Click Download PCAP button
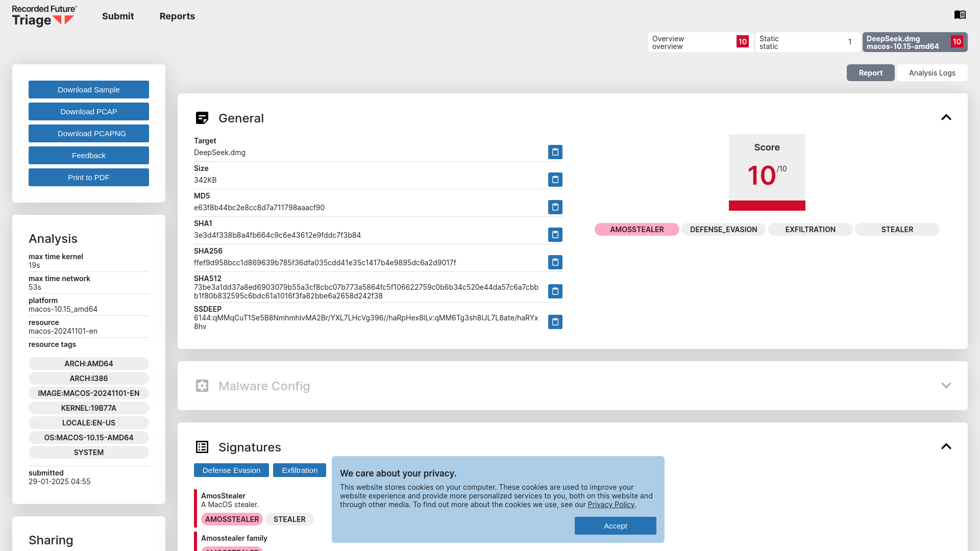Screen dimensions: 980x551 [89, 112]
